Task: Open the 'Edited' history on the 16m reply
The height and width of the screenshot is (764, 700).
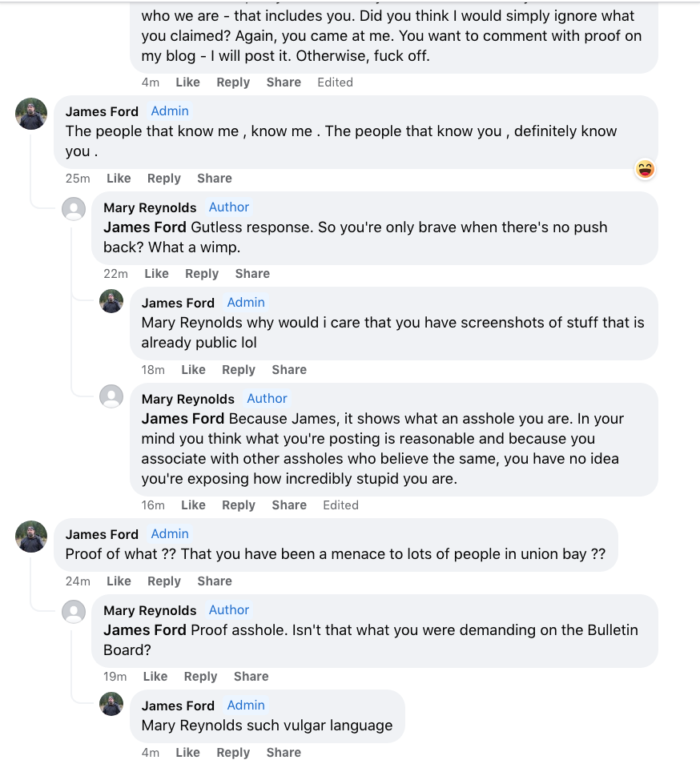Action: click(340, 505)
